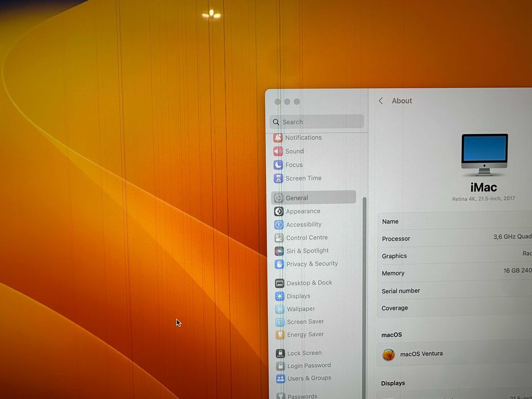This screenshot has width=532, height=399.
Task: Click the 3,6 GHz Quad processor value
Action: click(x=512, y=237)
